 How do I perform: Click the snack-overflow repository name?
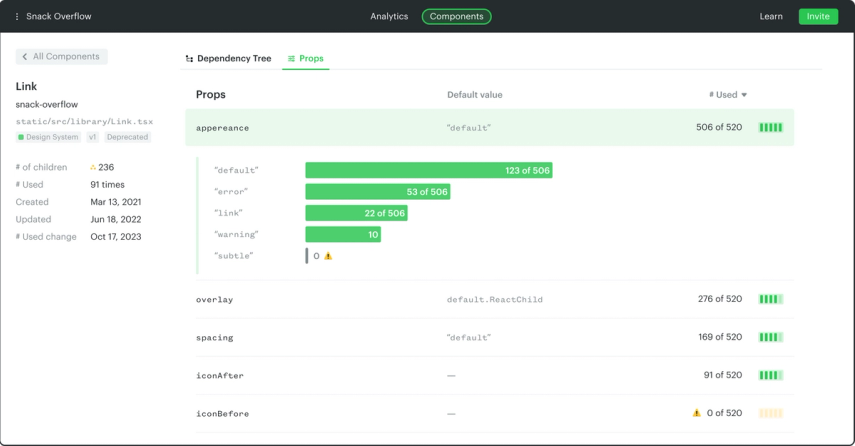[47, 104]
